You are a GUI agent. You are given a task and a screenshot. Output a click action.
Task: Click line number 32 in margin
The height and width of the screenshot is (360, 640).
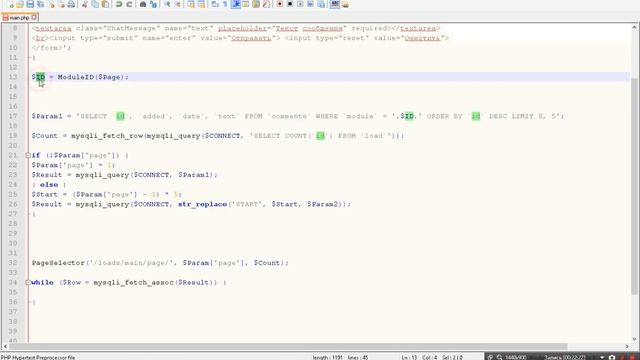click(13, 263)
